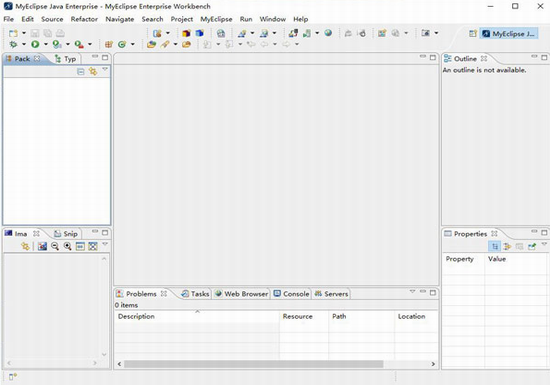This screenshot has width=550, height=385.
Task: Toggle Link with Editor in Package Explorer
Action: coord(93,72)
